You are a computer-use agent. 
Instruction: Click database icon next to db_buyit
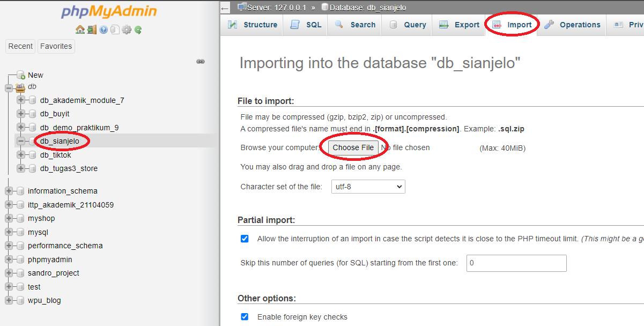[33, 114]
